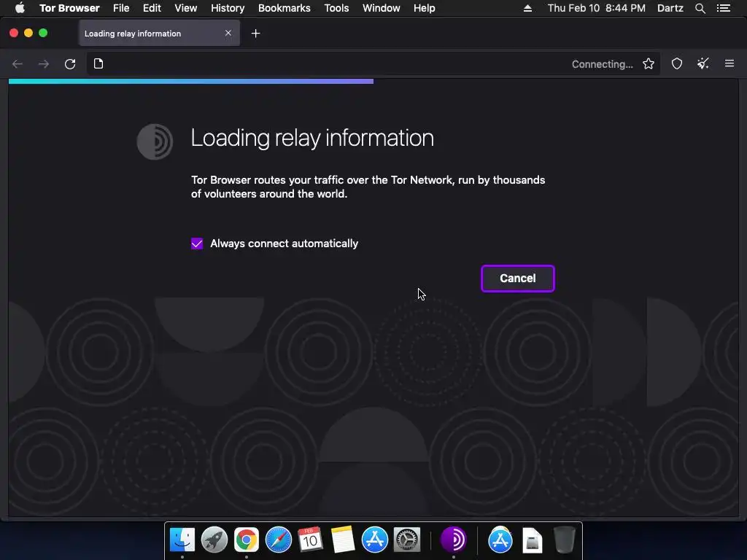The width and height of the screenshot is (747, 560).
Task: Click the page identity icon in address bar
Action: tap(98, 64)
